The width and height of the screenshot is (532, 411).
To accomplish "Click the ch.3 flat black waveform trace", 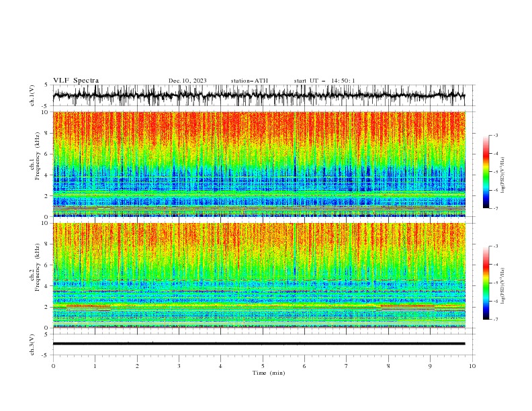I will [259, 344].
